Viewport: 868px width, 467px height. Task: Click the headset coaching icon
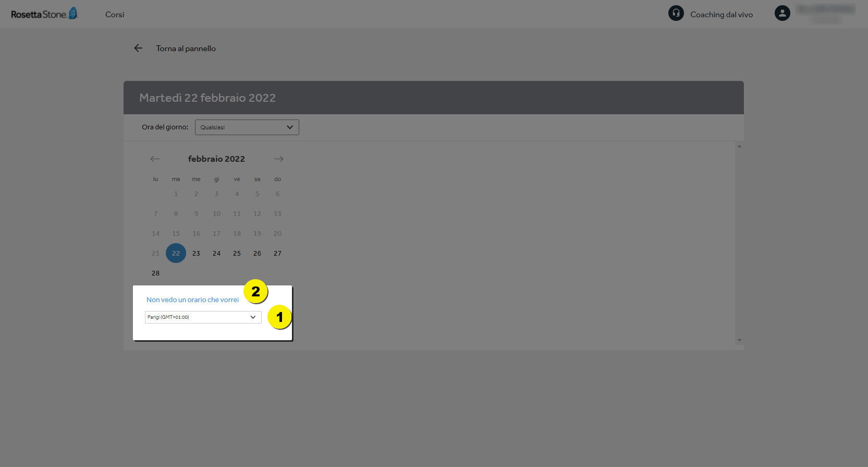676,13
